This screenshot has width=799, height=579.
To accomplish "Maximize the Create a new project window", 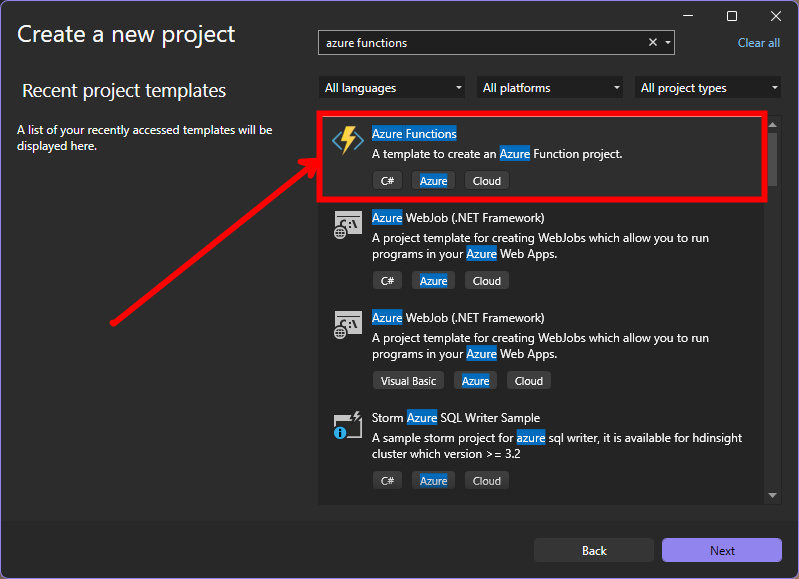I will tap(731, 16).
